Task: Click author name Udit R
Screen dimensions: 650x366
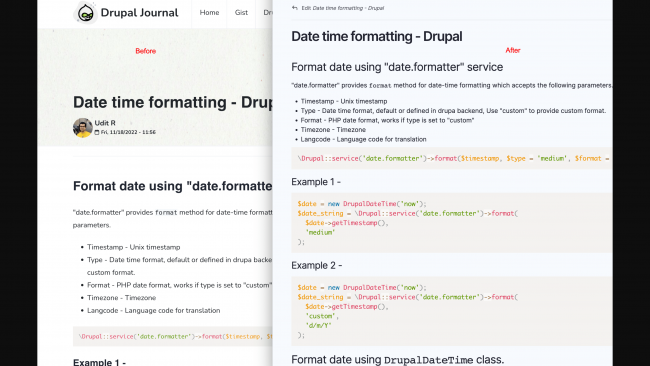Action: pos(105,123)
